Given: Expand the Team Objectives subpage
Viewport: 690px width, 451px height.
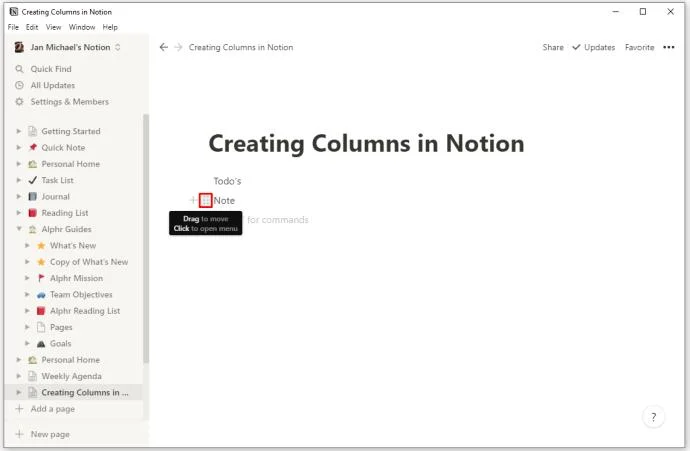Looking at the screenshot, I should (x=27, y=294).
